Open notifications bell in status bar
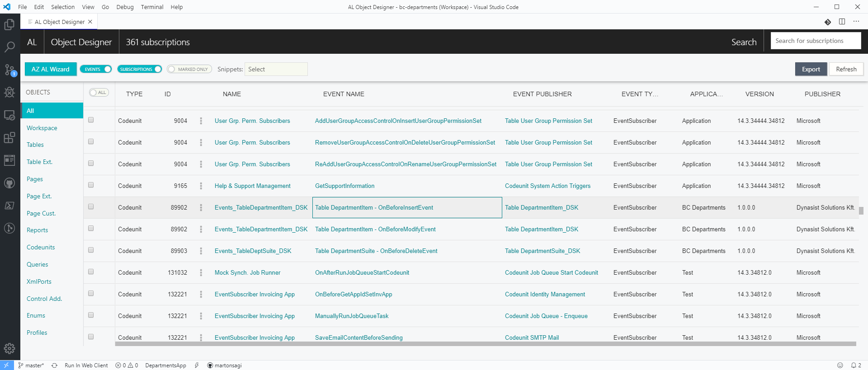Screen dimensions: 868x370 (856, 365)
